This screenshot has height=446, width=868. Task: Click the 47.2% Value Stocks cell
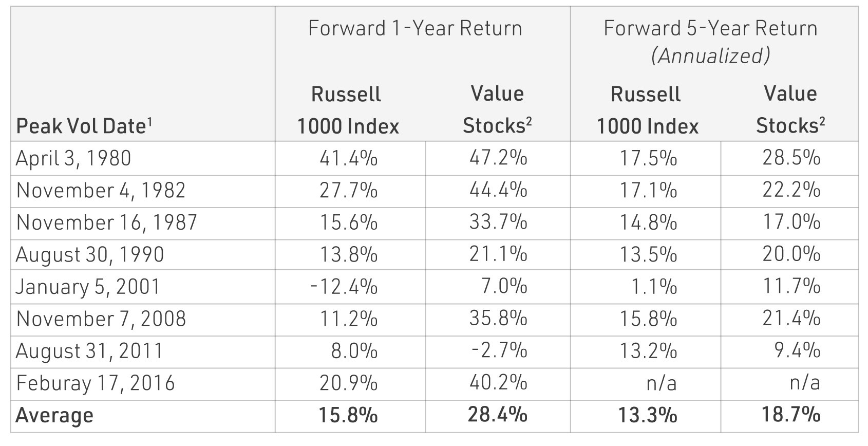pos(498,158)
